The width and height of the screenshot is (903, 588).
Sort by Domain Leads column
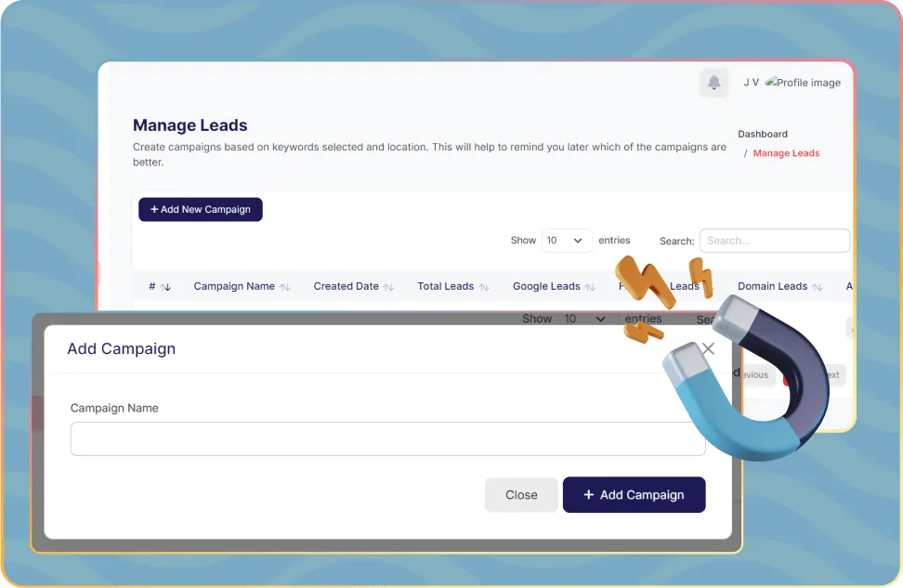pos(780,286)
